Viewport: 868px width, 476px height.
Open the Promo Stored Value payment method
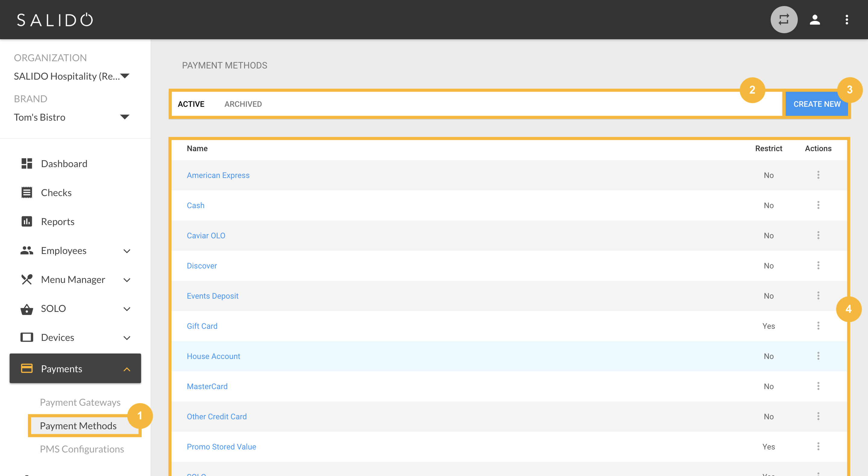pyautogui.click(x=222, y=447)
